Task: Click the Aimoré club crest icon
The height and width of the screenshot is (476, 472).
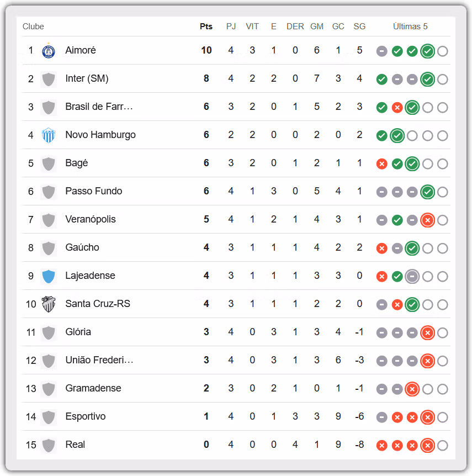Action: click(x=49, y=51)
